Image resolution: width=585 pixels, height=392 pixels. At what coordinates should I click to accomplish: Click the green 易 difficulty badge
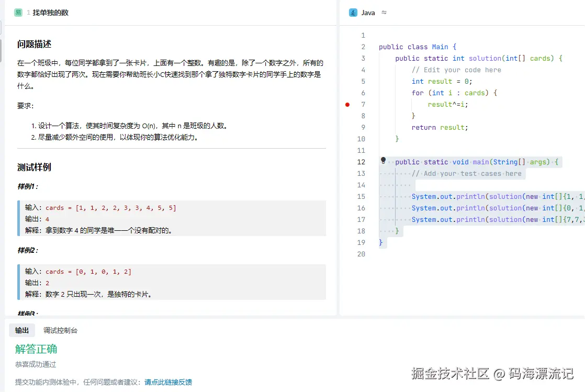pyautogui.click(x=19, y=12)
